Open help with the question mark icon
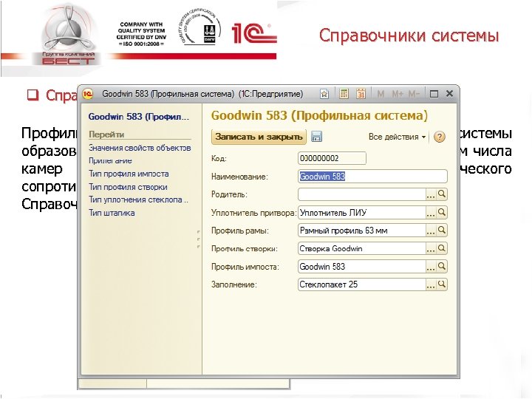Screen dimensions: 532x399 440,137
